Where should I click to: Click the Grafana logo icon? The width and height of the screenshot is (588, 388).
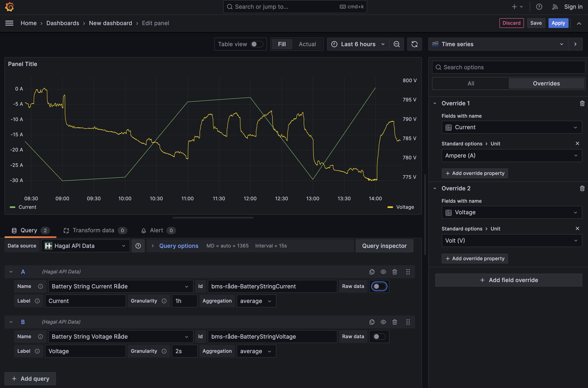(9, 7)
